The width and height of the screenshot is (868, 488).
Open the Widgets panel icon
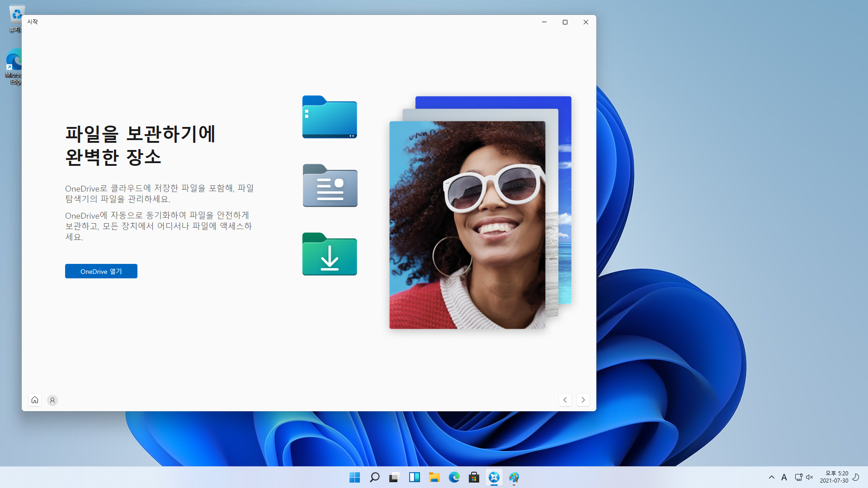[415, 477]
